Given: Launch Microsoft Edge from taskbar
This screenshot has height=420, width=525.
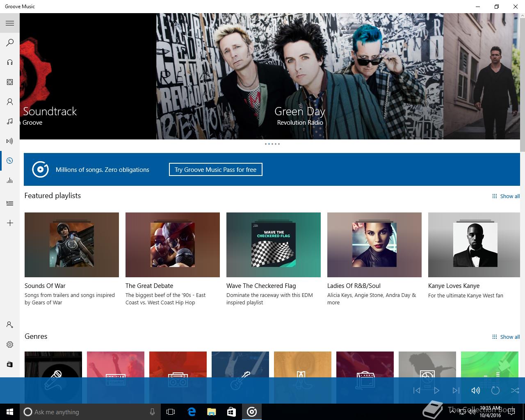Looking at the screenshot, I should [192, 412].
